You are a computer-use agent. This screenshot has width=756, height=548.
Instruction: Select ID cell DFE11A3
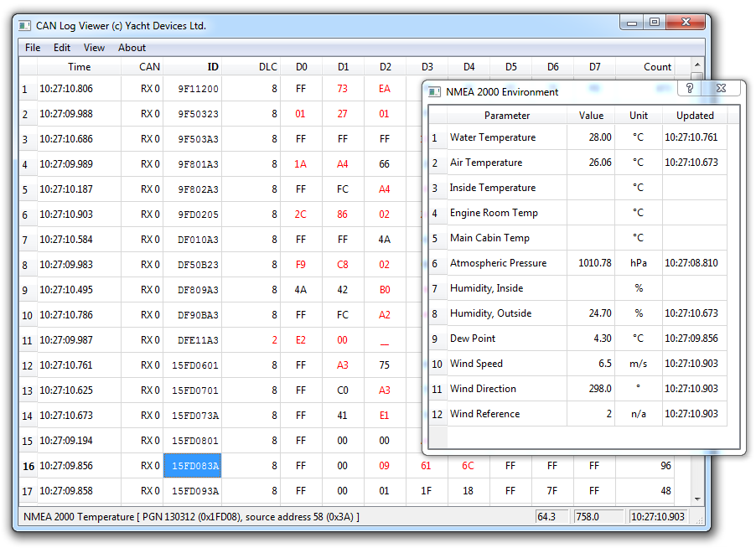coord(193,340)
